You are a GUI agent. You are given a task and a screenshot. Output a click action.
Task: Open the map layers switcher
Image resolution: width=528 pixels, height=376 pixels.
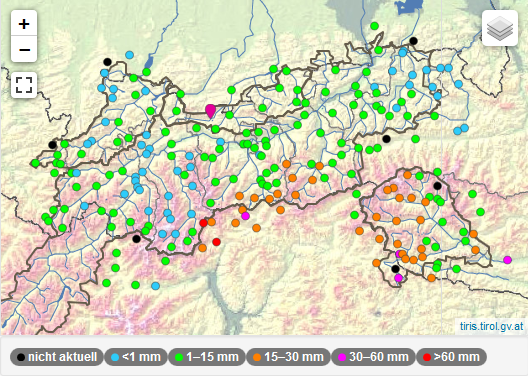pos(500,28)
